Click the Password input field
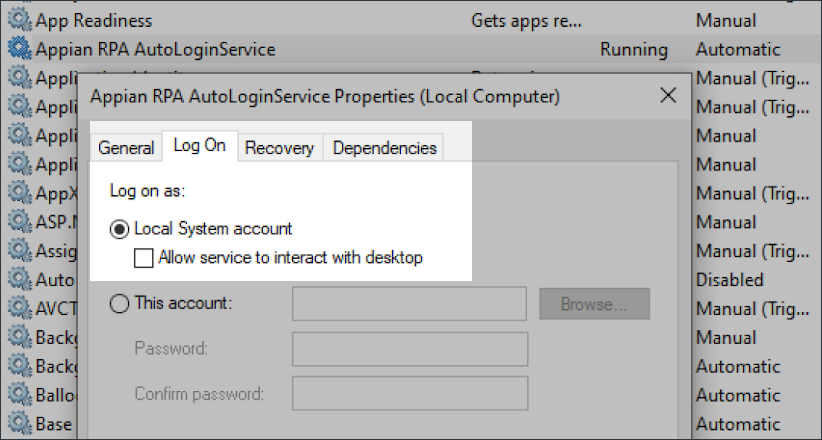 [x=410, y=349]
